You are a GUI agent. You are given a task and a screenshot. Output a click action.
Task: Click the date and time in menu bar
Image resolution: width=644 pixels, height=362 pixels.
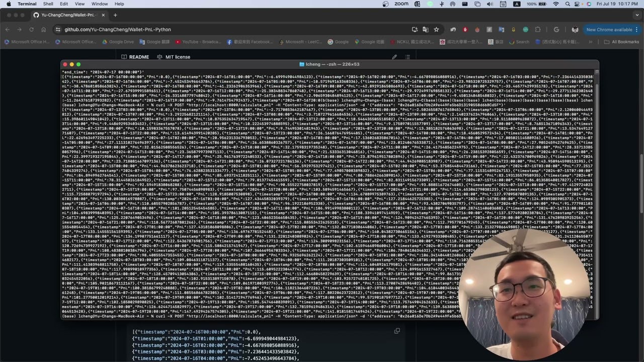[x=618, y=4]
